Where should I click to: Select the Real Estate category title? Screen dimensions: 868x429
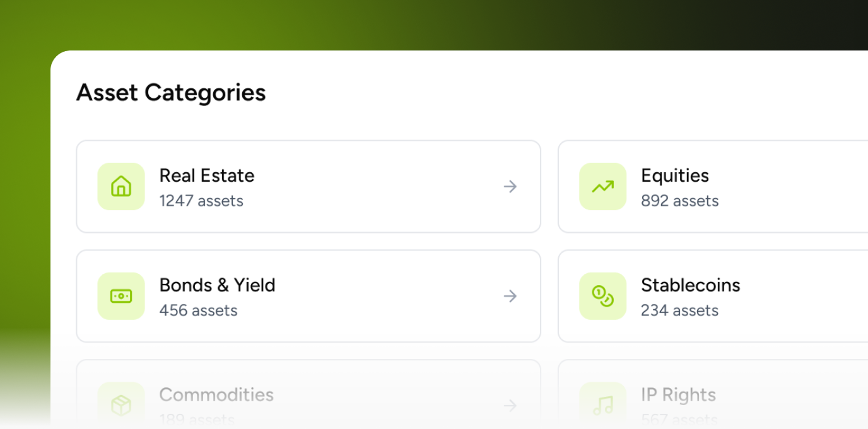click(207, 175)
